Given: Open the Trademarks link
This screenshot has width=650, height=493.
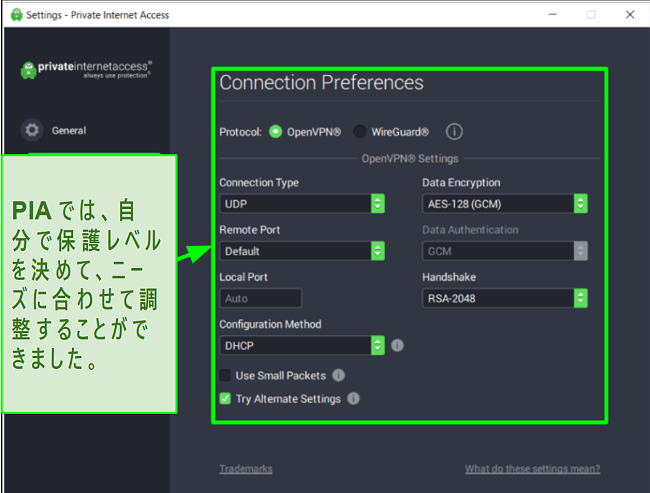Looking at the screenshot, I should click(246, 469).
